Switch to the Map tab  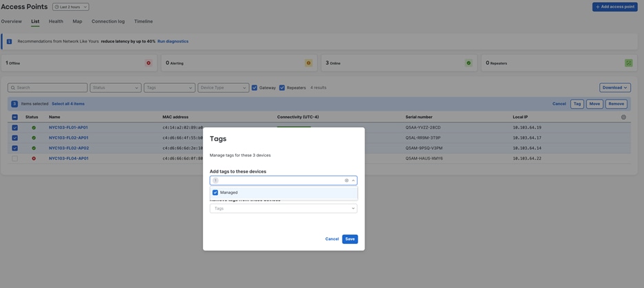77,21
